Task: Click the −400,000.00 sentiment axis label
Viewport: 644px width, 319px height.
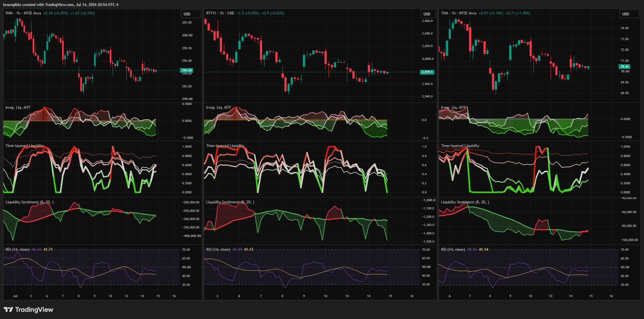Action: [x=192, y=236]
